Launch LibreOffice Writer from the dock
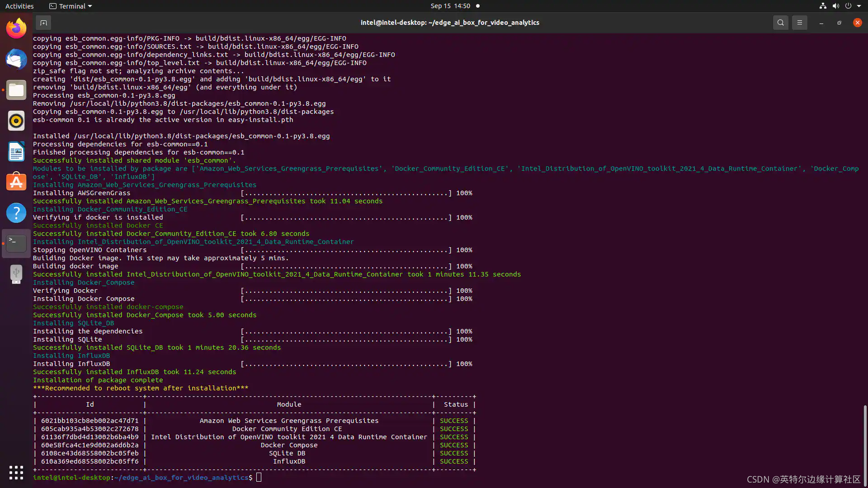868x488 pixels. coord(16,151)
